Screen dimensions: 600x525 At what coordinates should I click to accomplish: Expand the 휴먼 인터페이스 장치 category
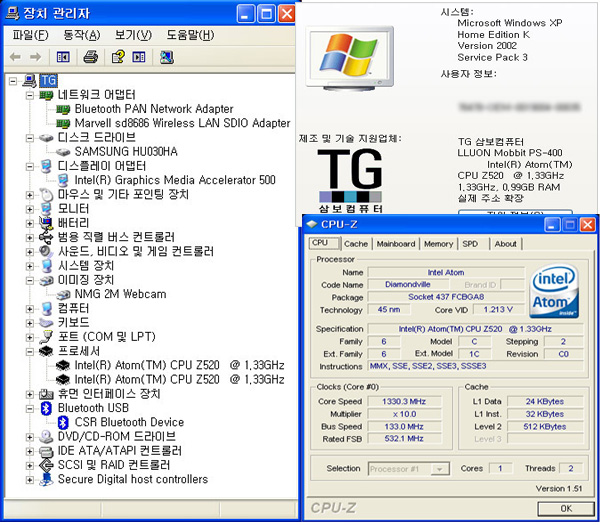[x=29, y=395]
